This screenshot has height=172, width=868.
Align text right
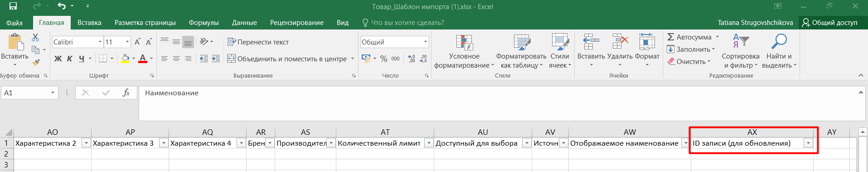188,59
